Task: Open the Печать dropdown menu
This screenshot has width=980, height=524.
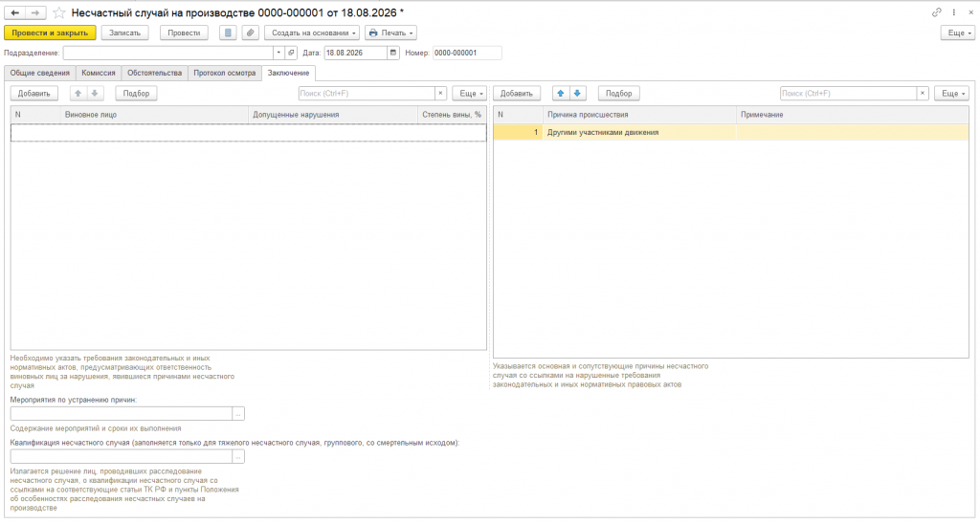Action: pyautogui.click(x=390, y=33)
